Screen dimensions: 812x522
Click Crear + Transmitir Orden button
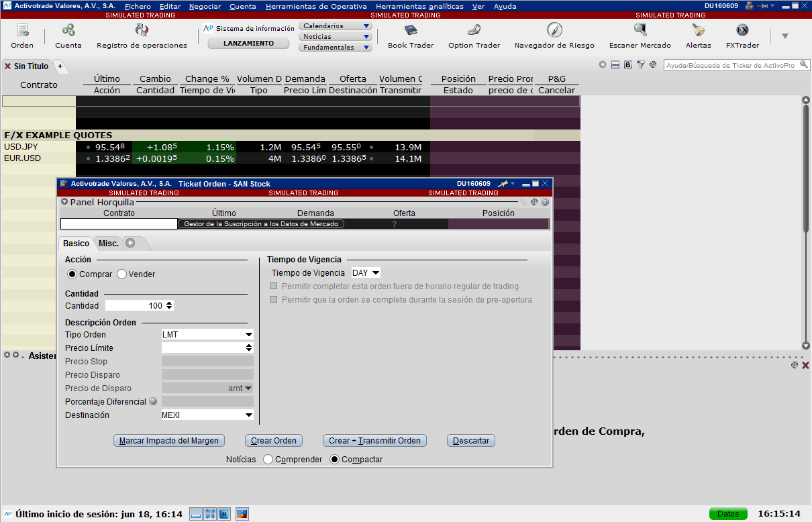tap(374, 441)
